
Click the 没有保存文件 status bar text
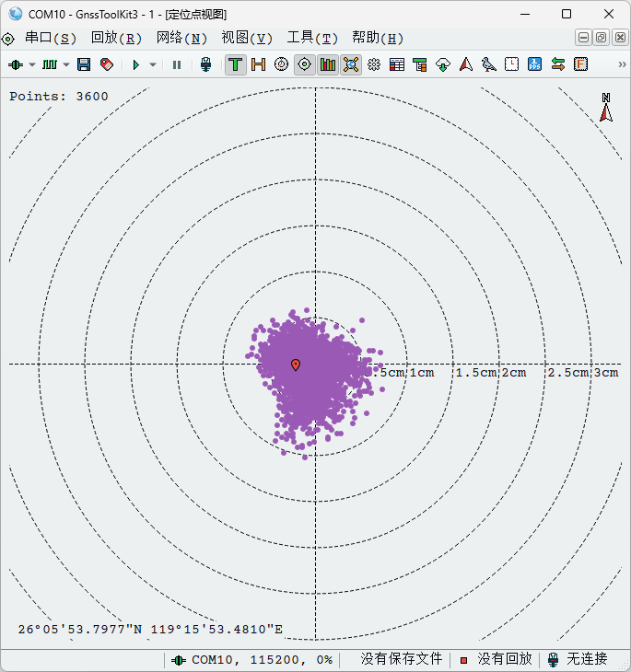pos(402,659)
